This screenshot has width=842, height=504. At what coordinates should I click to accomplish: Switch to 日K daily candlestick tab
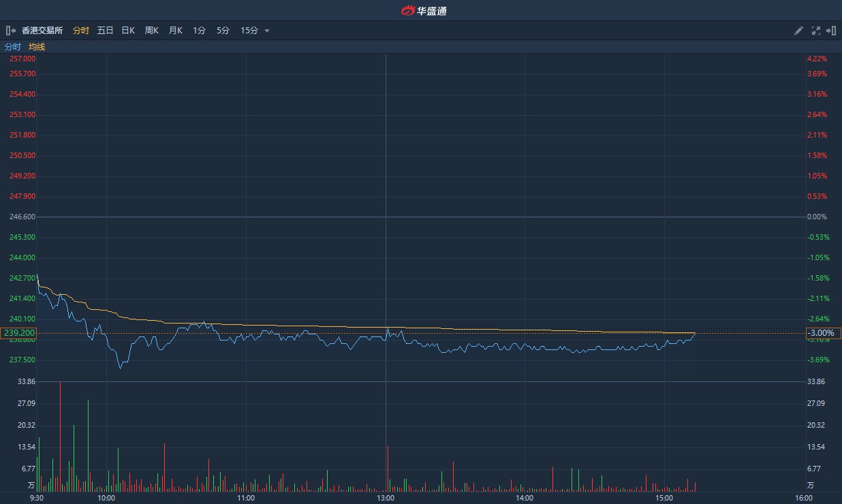[128, 31]
